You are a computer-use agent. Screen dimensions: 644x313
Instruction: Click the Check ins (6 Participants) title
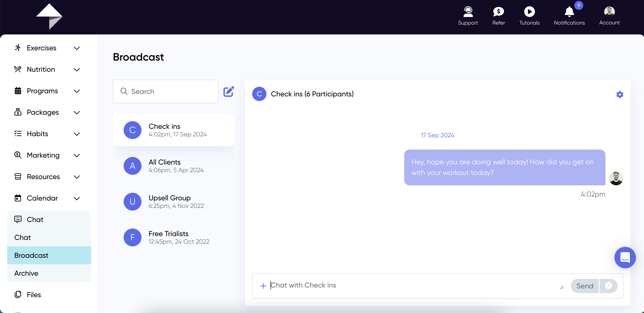pyautogui.click(x=312, y=94)
